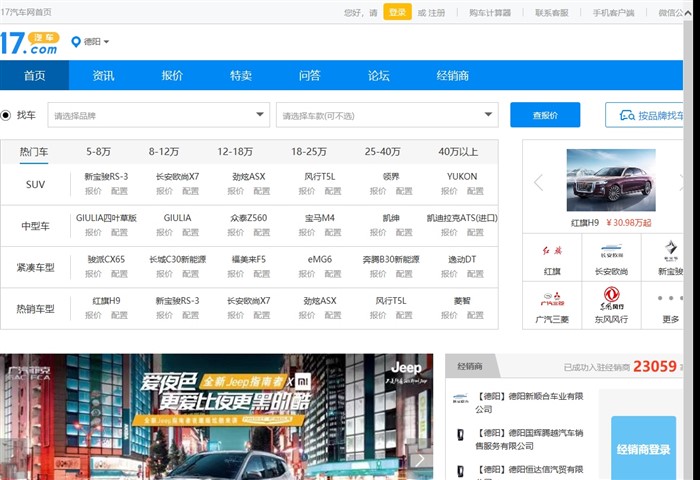Click the 17汽车网首页 link
This screenshot has height=480, width=700.
click(26, 12)
